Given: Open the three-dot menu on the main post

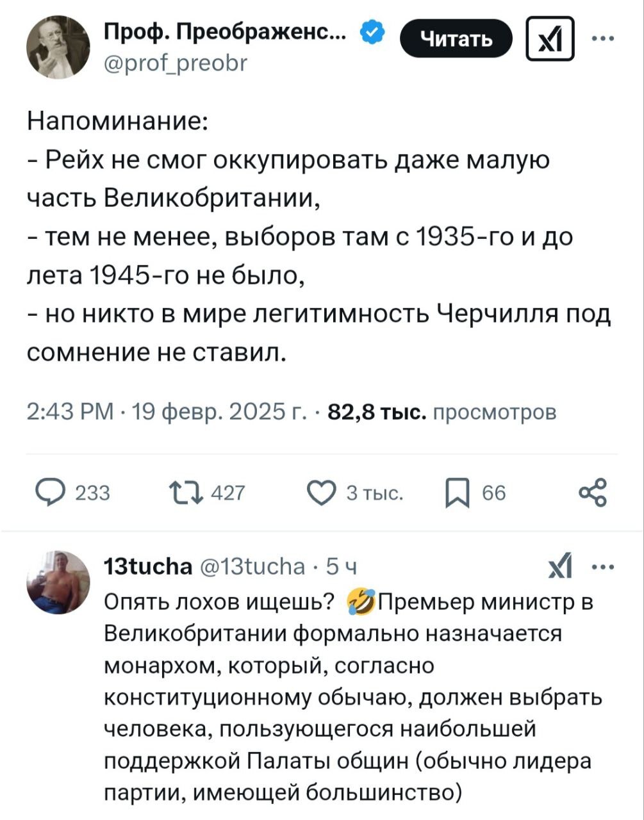Looking at the screenshot, I should tap(603, 39).
